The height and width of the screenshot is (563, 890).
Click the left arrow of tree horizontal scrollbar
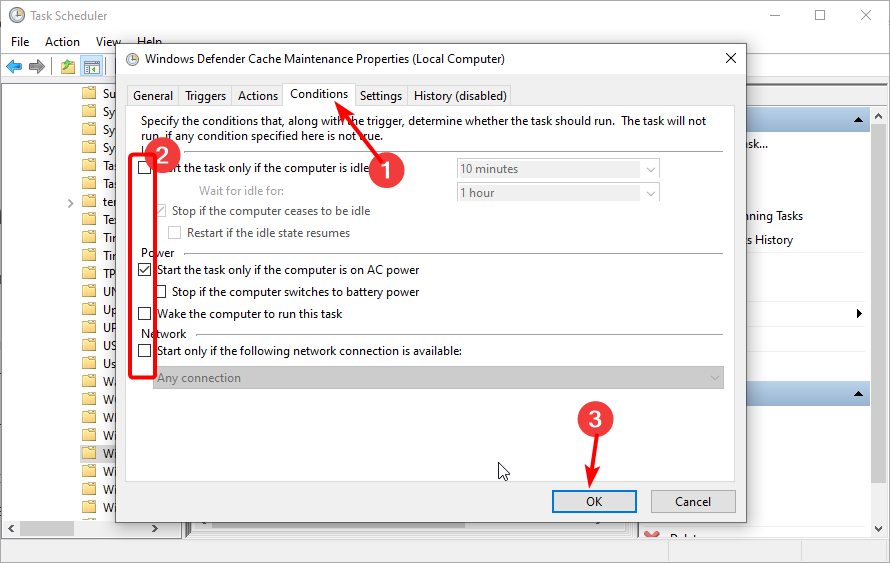point(11,528)
